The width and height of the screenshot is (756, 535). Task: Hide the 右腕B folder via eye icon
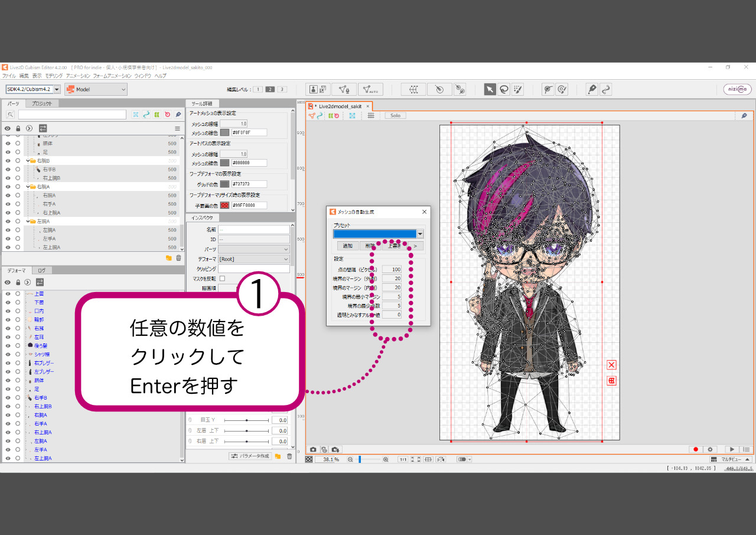coord(8,161)
